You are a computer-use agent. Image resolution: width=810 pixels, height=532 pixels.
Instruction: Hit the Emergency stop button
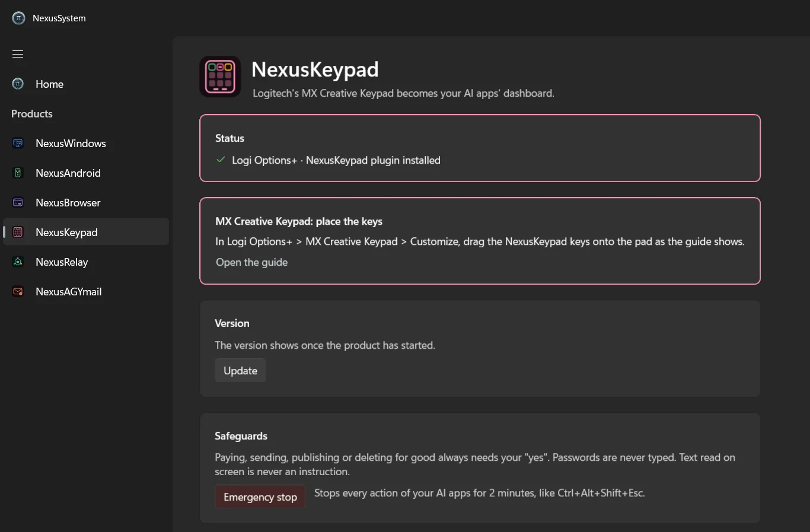coord(260,497)
